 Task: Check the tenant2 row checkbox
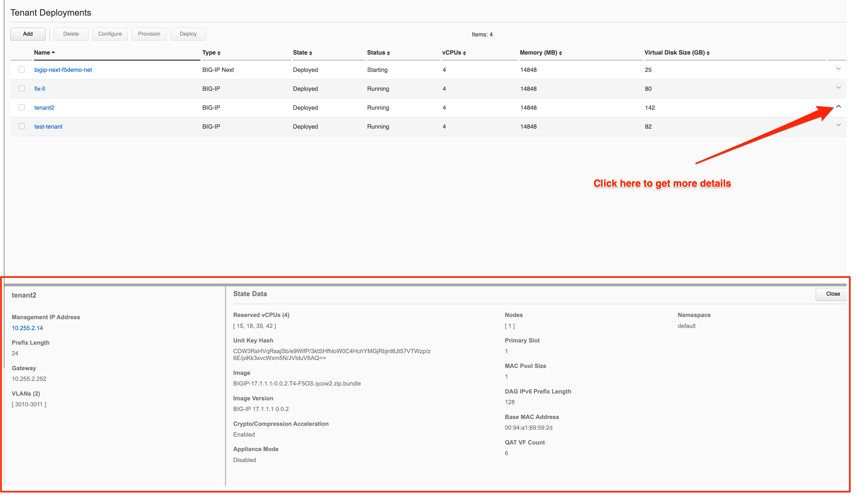coord(22,107)
